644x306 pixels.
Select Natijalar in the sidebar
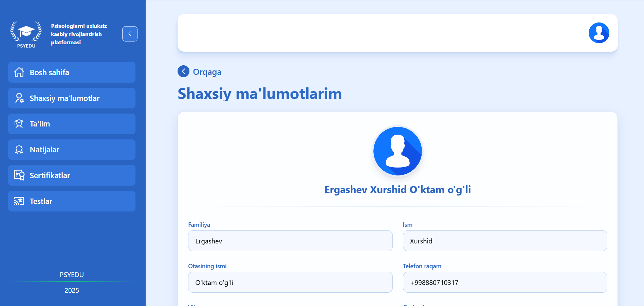(x=72, y=150)
